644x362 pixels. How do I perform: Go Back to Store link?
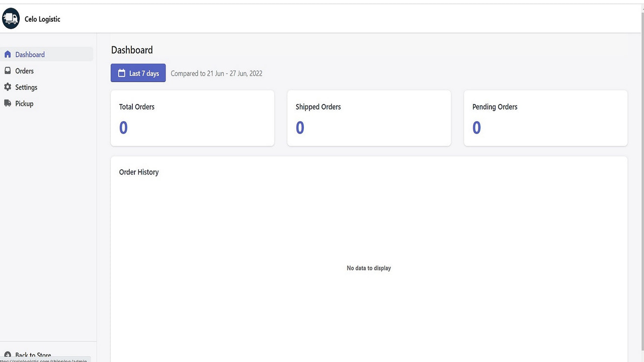coord(33,355)
